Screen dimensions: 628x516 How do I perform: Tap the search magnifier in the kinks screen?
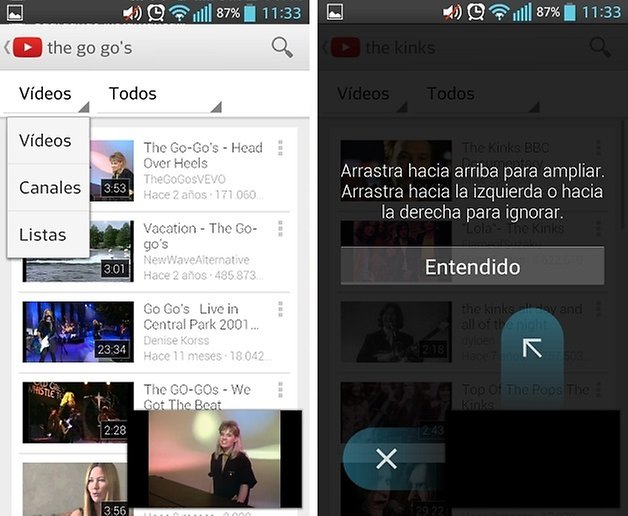click(x=600, y=47)
